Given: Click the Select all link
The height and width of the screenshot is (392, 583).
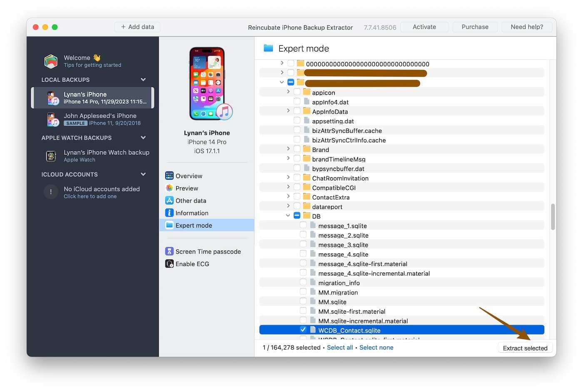Looking at the screenshot, I should [340, 347].
